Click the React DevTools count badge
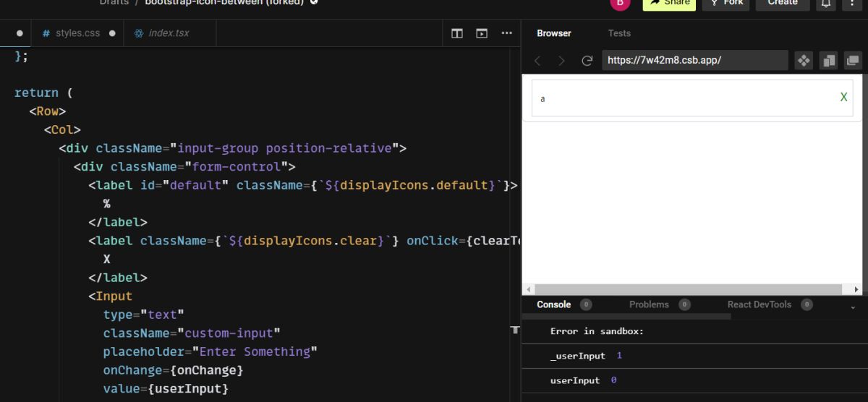This screenshot has width=868, height=402. tap(807, 304)
